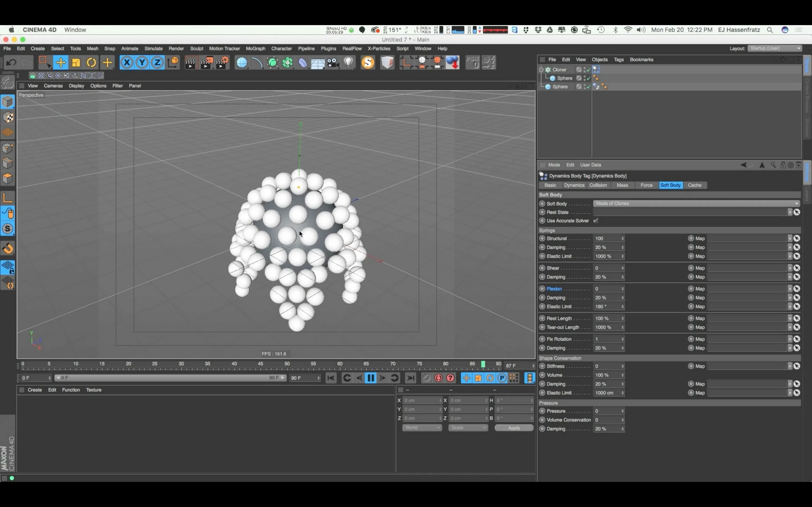This screenshot has width=812, height=507.
Task: Open the Layout Startup dropdown
Action: (x=775, y=48)
